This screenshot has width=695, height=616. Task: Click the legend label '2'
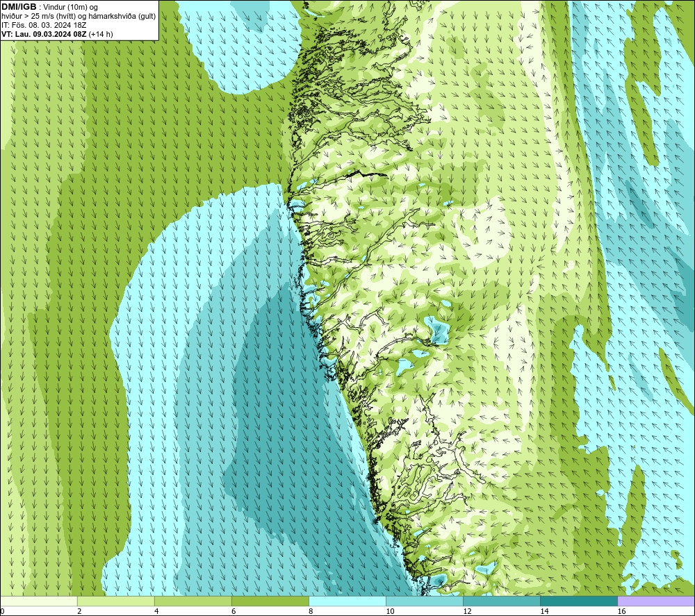79,611
